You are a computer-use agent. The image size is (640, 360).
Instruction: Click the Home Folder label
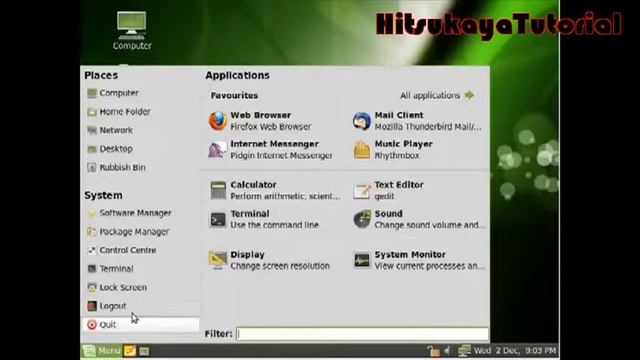tap(125, 112)
